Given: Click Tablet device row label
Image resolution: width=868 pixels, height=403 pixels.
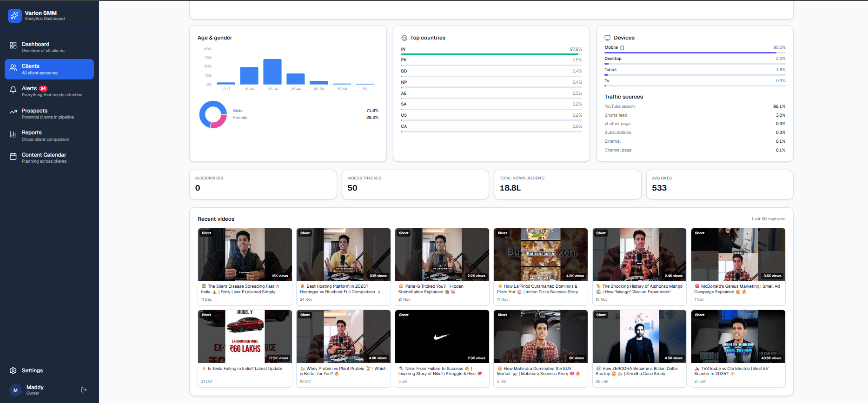Looking at the screenshot, I should (x=610, y=70).
